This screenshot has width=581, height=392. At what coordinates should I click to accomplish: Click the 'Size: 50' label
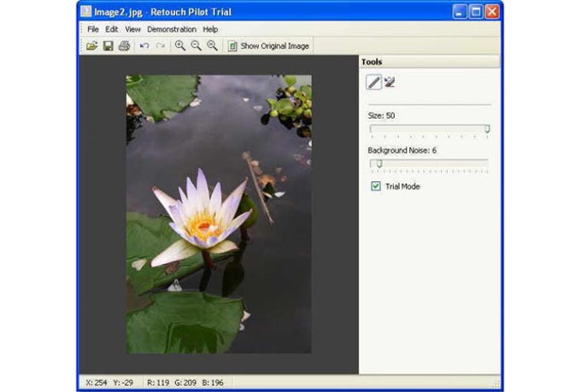coord(381,115)
